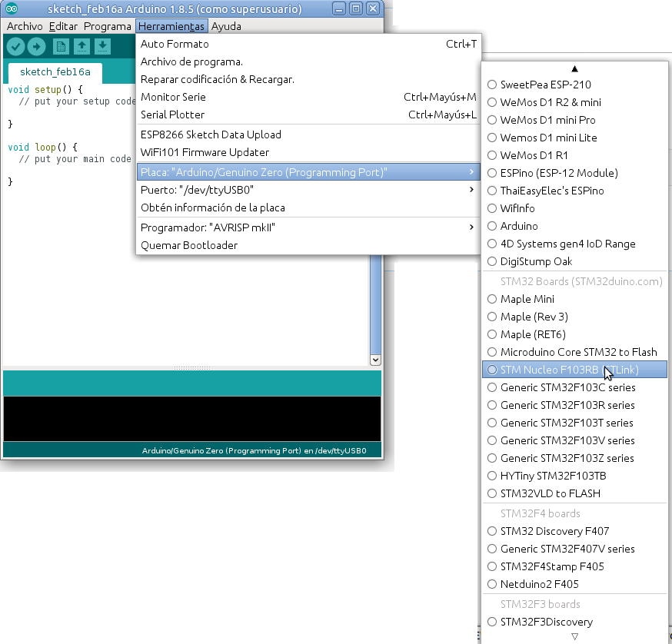Choose Archivo de programa entry
The image size is (672, 644).
pyautogui.click(x=308, y=61)
